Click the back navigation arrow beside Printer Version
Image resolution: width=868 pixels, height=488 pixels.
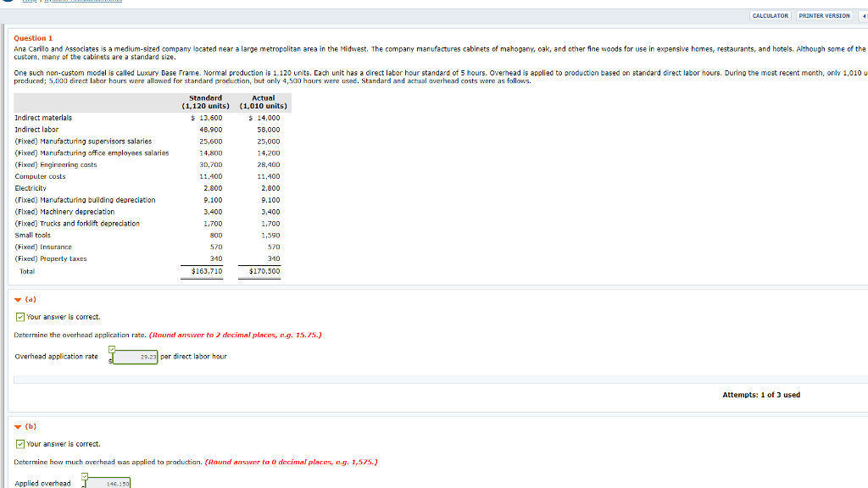point(864,15)
